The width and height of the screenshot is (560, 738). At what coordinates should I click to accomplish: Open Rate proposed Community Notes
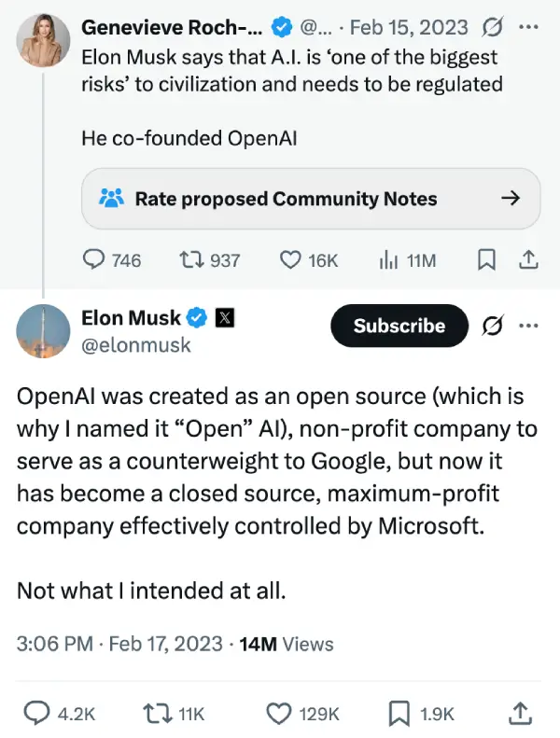click(311, 198)
